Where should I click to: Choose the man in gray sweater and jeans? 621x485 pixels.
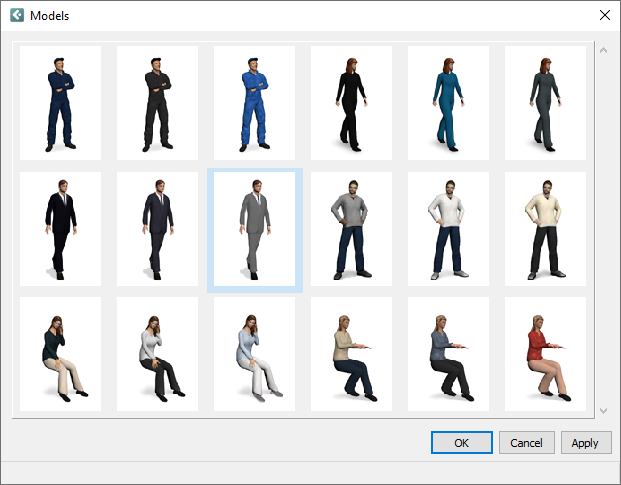(351, 229)
